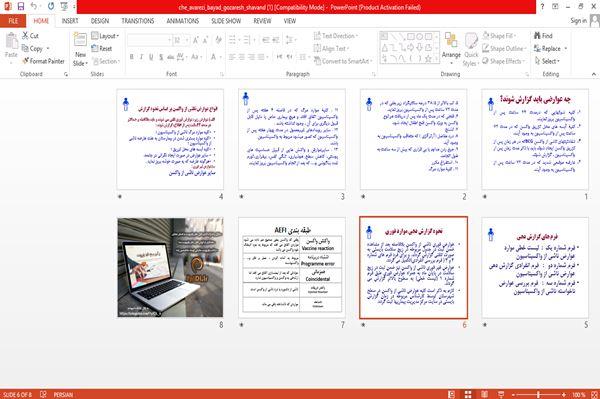Open Text Direction dropdown

(336, 36)
